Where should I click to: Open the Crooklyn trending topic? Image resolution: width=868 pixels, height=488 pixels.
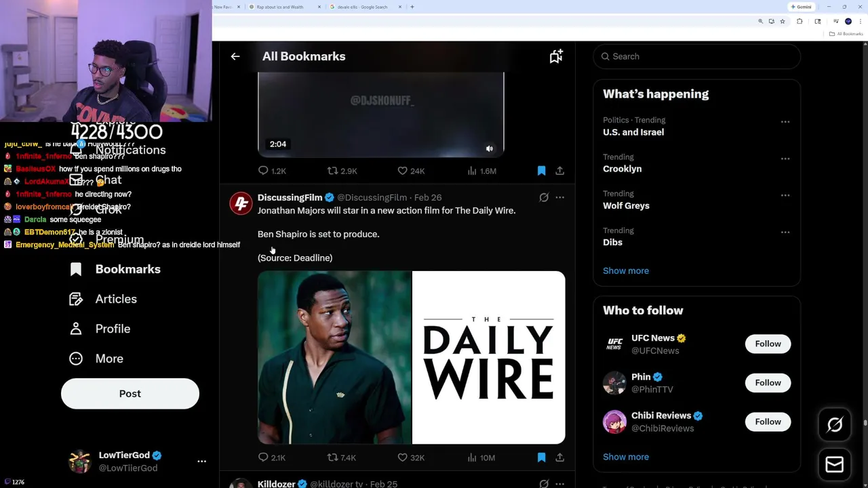click(622, 169)
